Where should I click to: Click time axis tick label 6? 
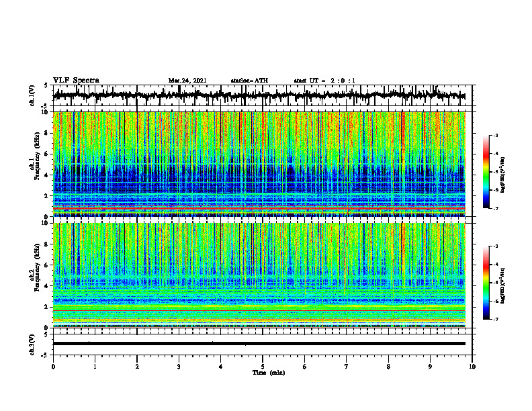(x=305, y=367)
